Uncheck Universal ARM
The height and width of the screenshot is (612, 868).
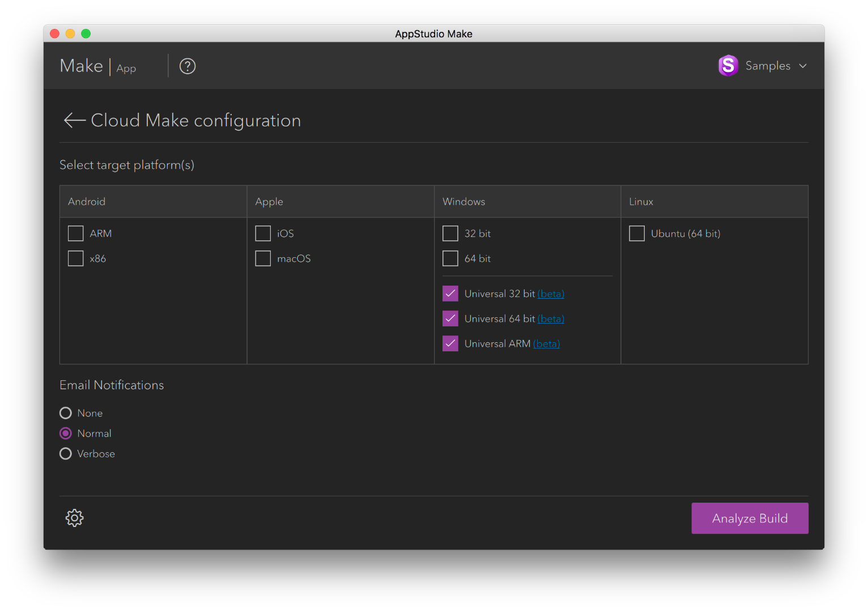pyautogui.click(x=450, y=343)
